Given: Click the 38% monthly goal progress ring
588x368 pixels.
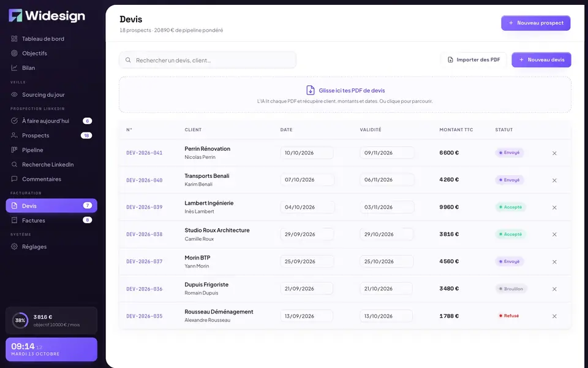Looking at the screenshot, I should point(20,320).
